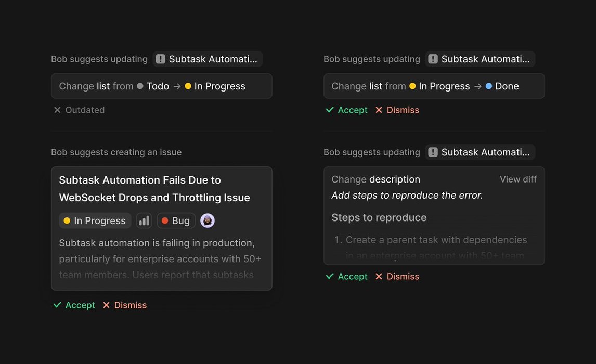Screen dimensions: 596x364
Task: Open the Subtask chip above In Progress to Done change
Action: (x=480, y=59)
